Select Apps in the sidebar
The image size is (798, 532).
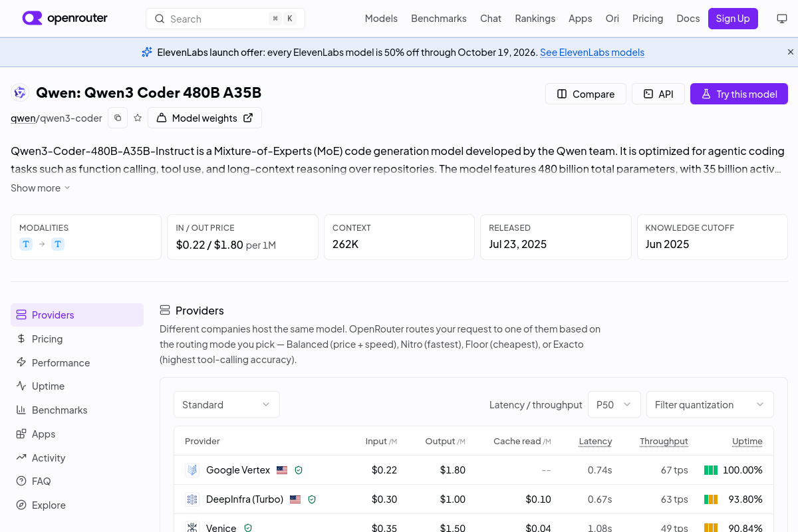click(77, 434)
